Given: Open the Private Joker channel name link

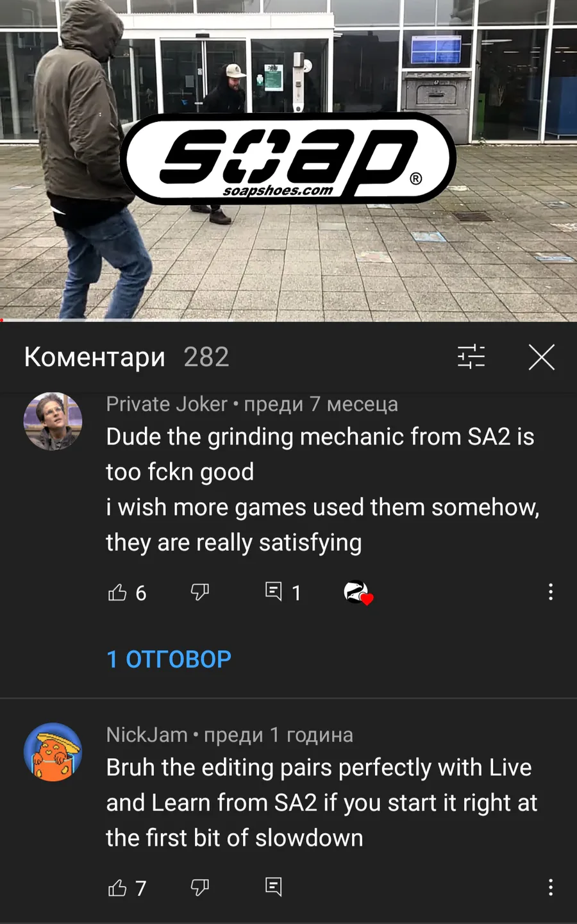Looking at the screenshot, I should click(167, 404).
